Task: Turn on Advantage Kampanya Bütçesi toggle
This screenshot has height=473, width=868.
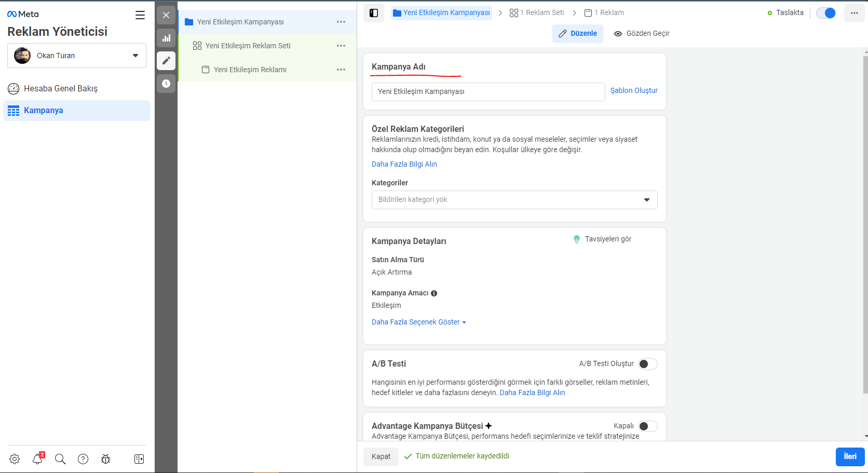Action: [x=648, y=426]
